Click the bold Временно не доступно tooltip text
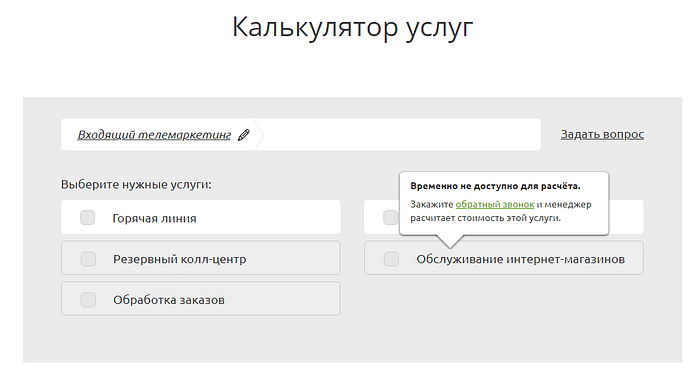The width and height of the screenshot is (700, 387). point(496,186)
